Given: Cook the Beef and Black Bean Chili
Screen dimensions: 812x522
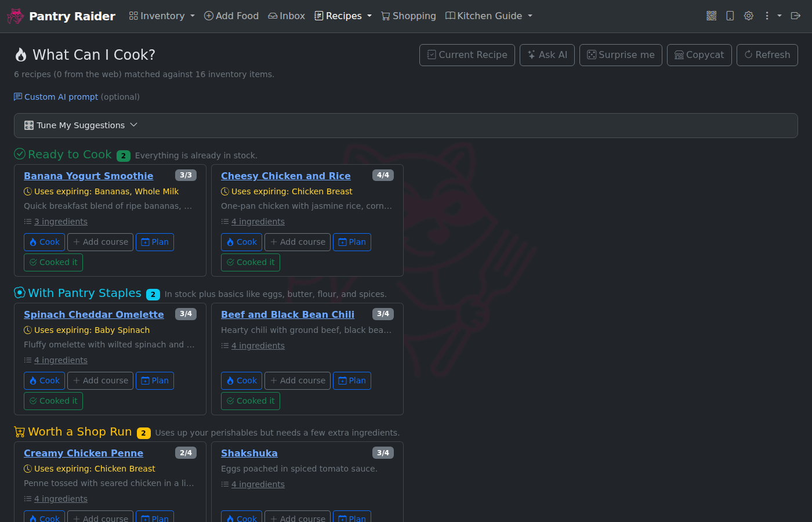Looking at the screenshot, I should pos(241,380).
